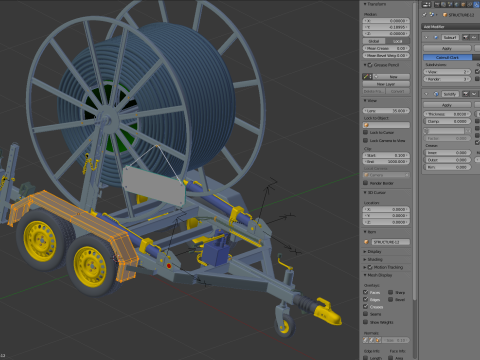Enable the Edge Info Length checkbox
The image size is (480, 360).
(x=365, y=358)
